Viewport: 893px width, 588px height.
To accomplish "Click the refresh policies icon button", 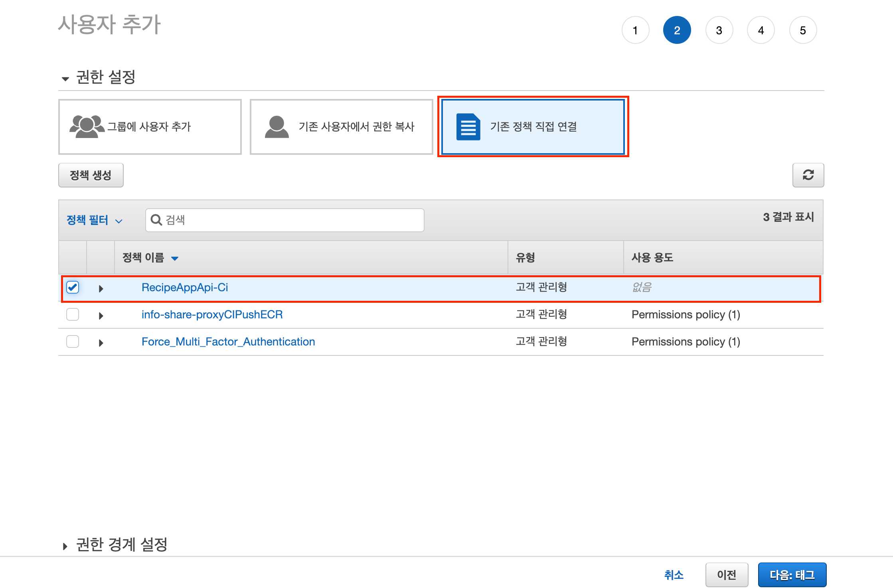I will [808, 175].
